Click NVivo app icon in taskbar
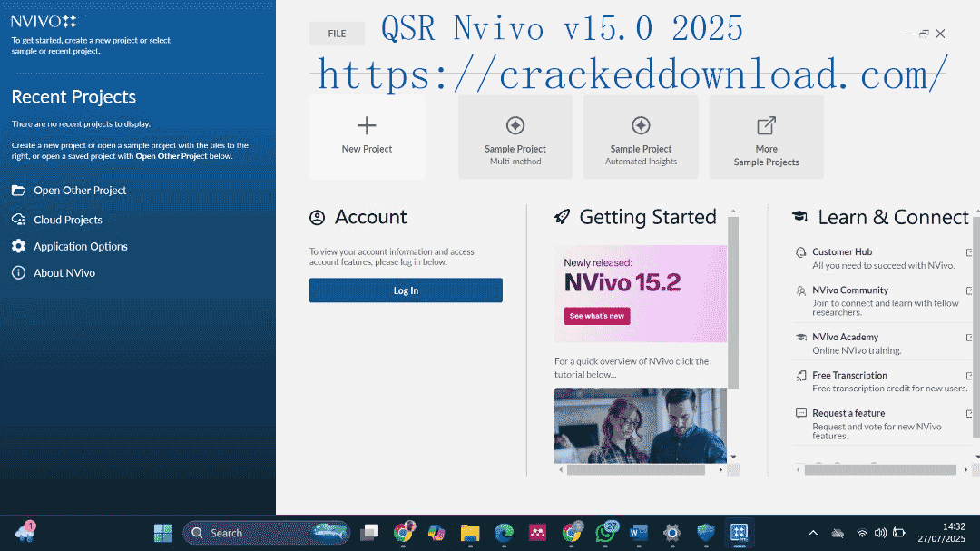Image resolution: width=980 pixels, height=551 pixels. [x=740, y=533]
